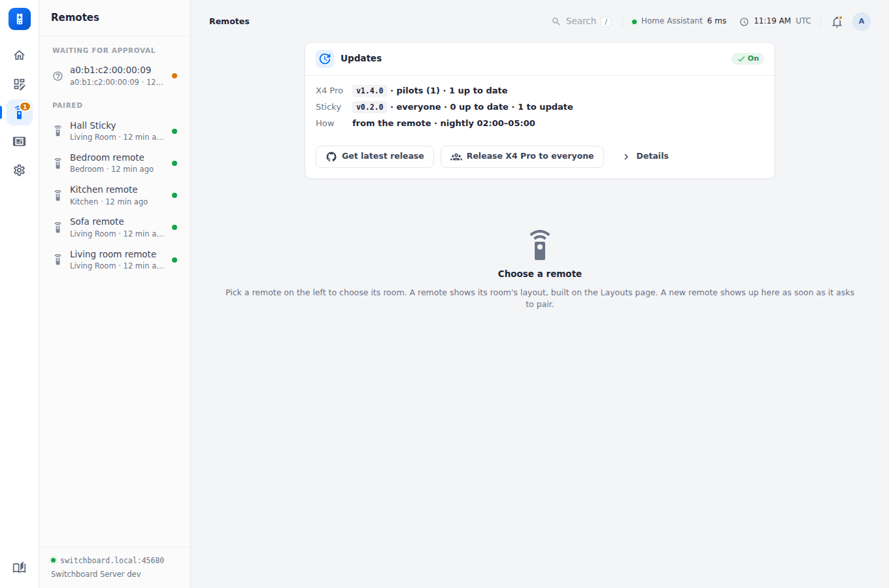
Task: Open Kitchen remote entry
Action: coord(115,195)
